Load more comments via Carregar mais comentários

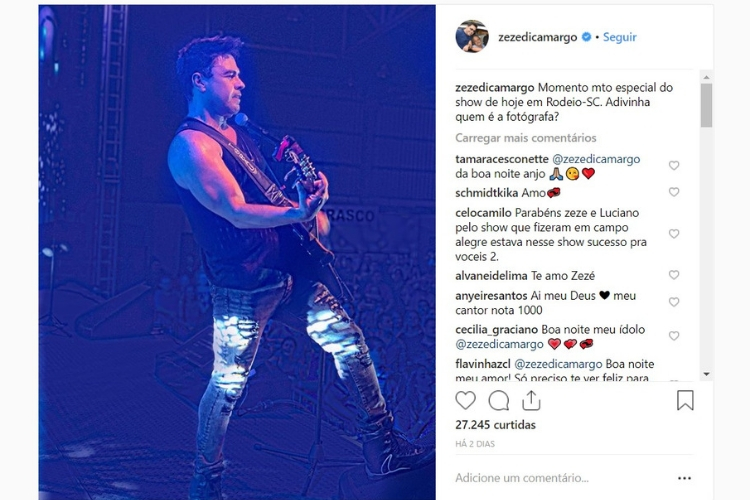526,138
